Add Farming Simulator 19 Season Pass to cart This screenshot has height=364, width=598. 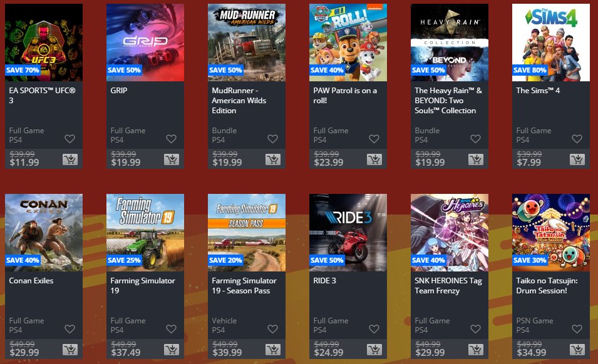tap(273, 349)
